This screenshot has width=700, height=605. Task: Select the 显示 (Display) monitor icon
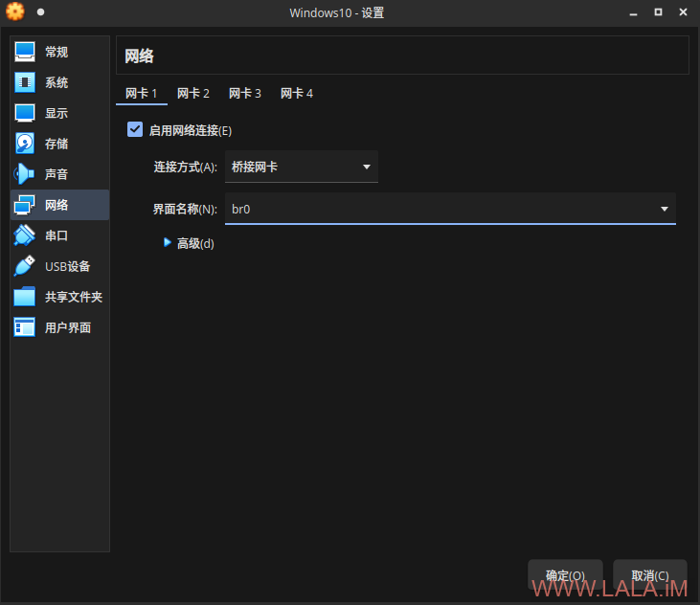[x=25, y=113]
